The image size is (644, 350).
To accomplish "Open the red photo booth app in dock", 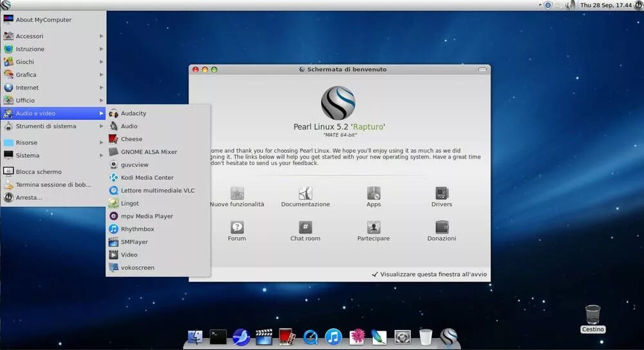I will [x=287, y=337].
